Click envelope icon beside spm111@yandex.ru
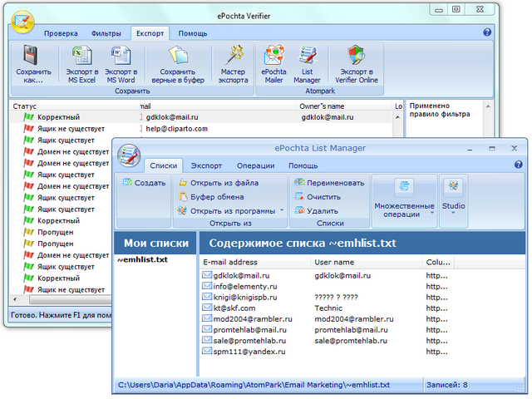 [x=207, y=351]
